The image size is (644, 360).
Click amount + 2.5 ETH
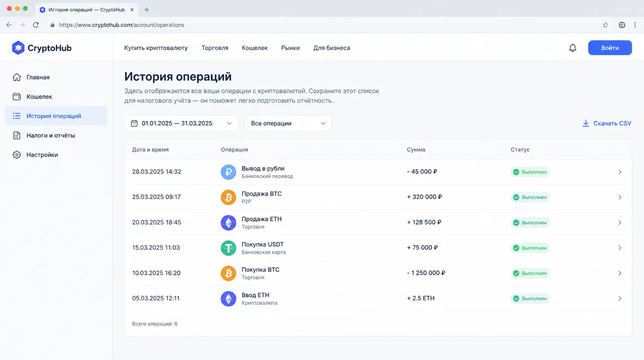(421, 298)
